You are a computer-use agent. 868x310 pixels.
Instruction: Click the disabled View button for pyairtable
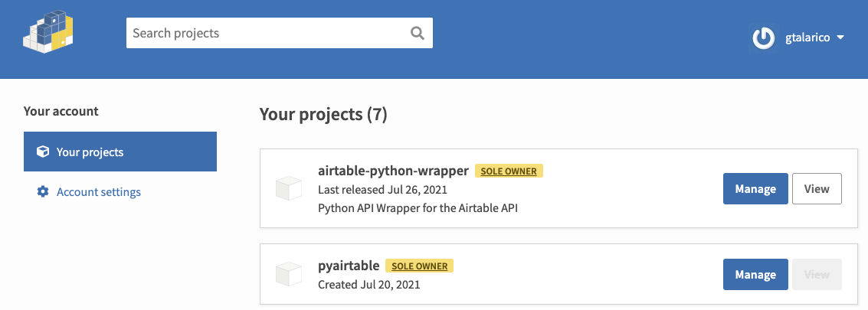[x=817, y=275]
